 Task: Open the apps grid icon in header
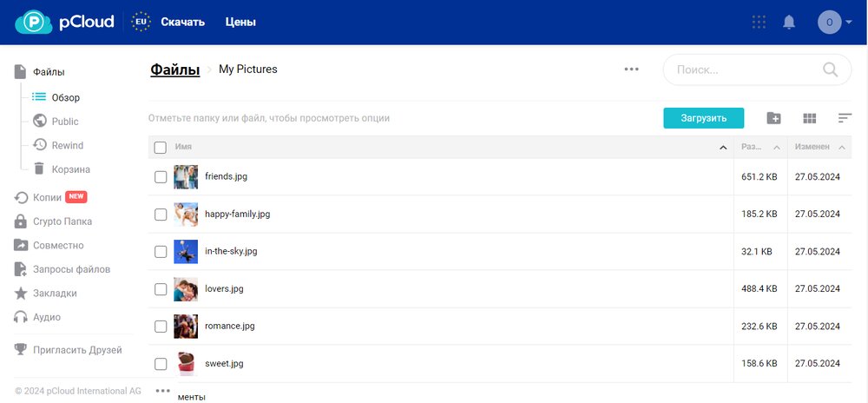[x=759, y=23]
